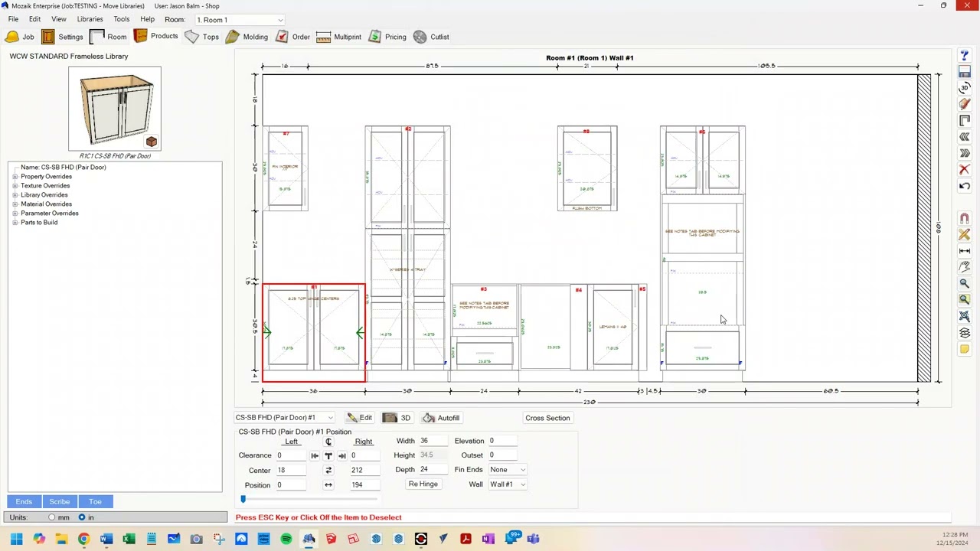The height and width of the screenshot is (551, 980).
Task: Click the yellow sticky note icon
Action: (964, 349)
